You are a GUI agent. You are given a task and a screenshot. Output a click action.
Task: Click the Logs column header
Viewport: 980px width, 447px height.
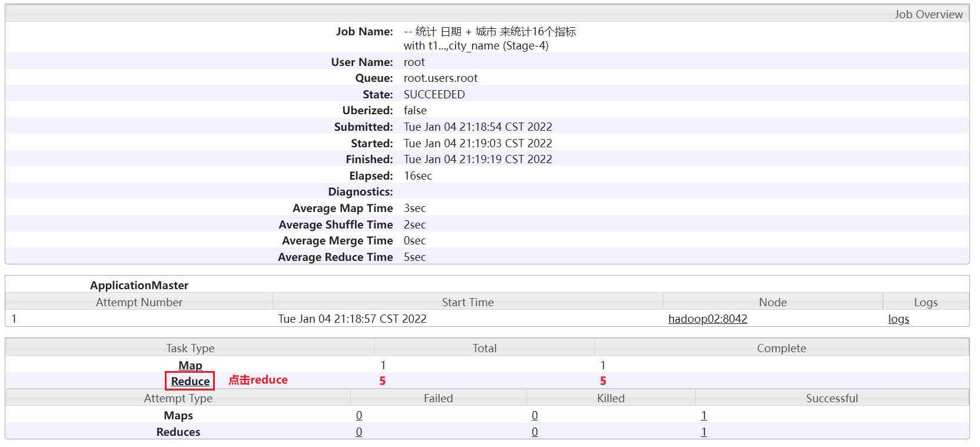click(926, 302)
